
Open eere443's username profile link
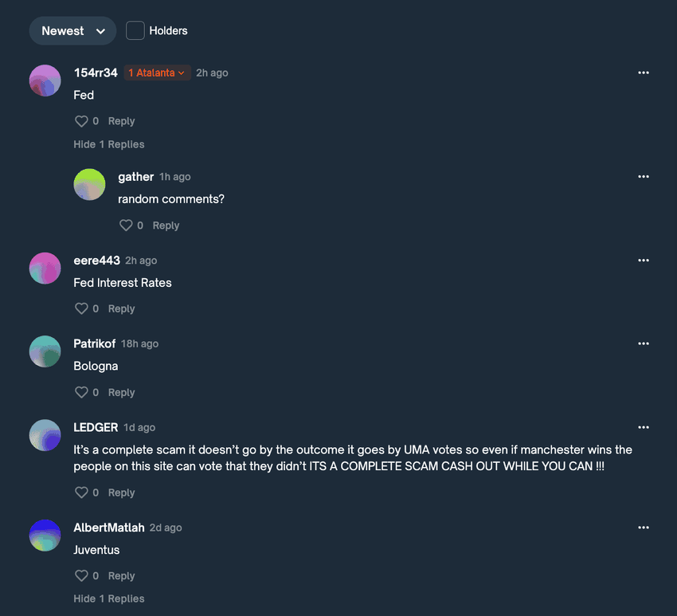[x=96, y=261]
